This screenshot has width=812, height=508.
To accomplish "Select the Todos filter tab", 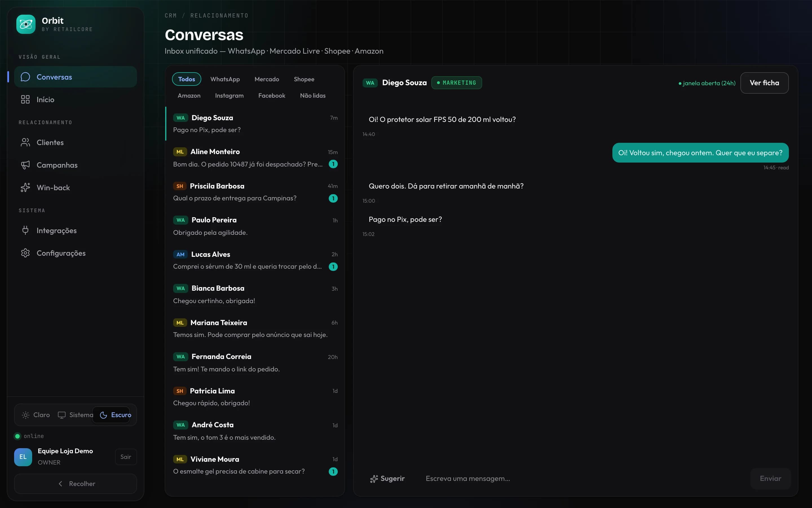I will click(x=187, y=79).
